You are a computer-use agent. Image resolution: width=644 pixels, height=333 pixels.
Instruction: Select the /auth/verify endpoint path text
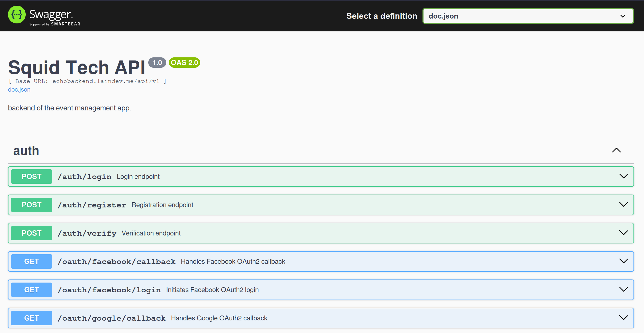[87, 233]
